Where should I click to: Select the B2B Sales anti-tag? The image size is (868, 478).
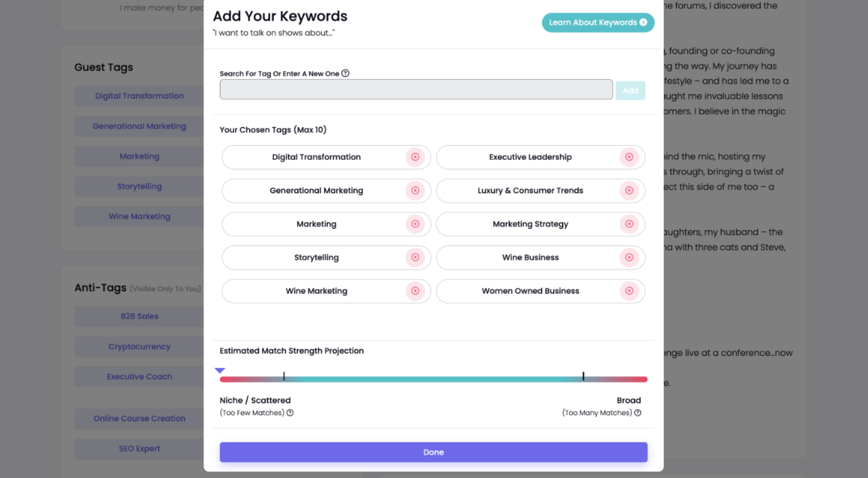point(139,316)
